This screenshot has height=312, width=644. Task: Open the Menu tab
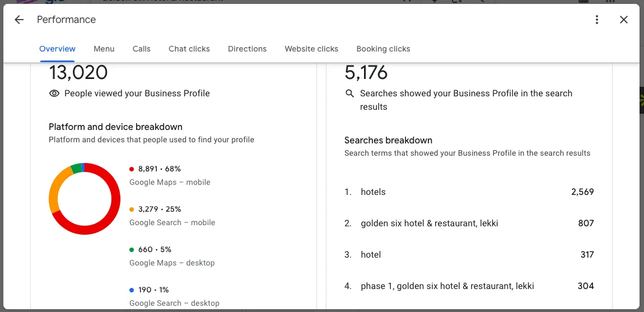[104, 49]
